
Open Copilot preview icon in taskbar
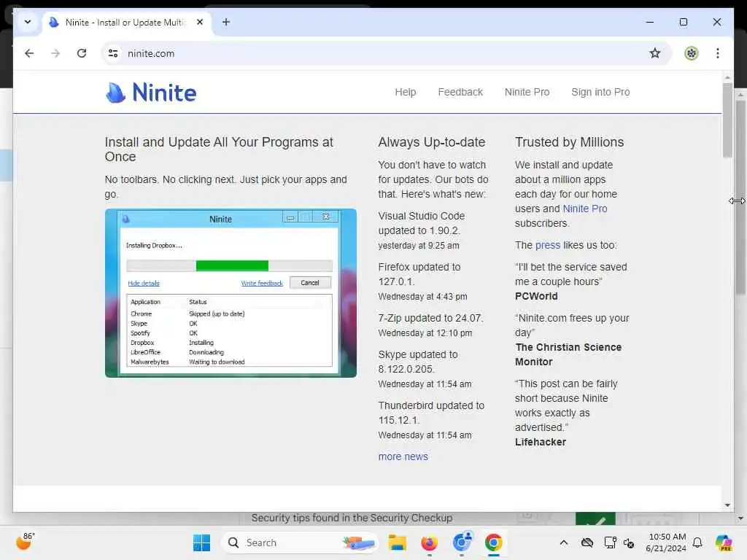tap(724, 542)
